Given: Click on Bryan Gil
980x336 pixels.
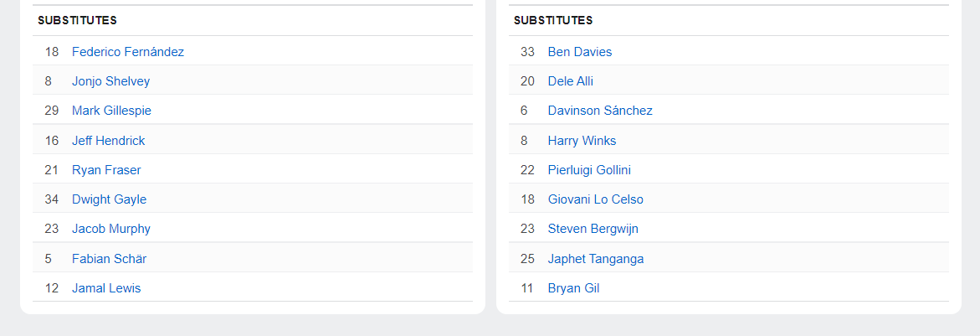Looking at the screenshot, I should (573, 288).
